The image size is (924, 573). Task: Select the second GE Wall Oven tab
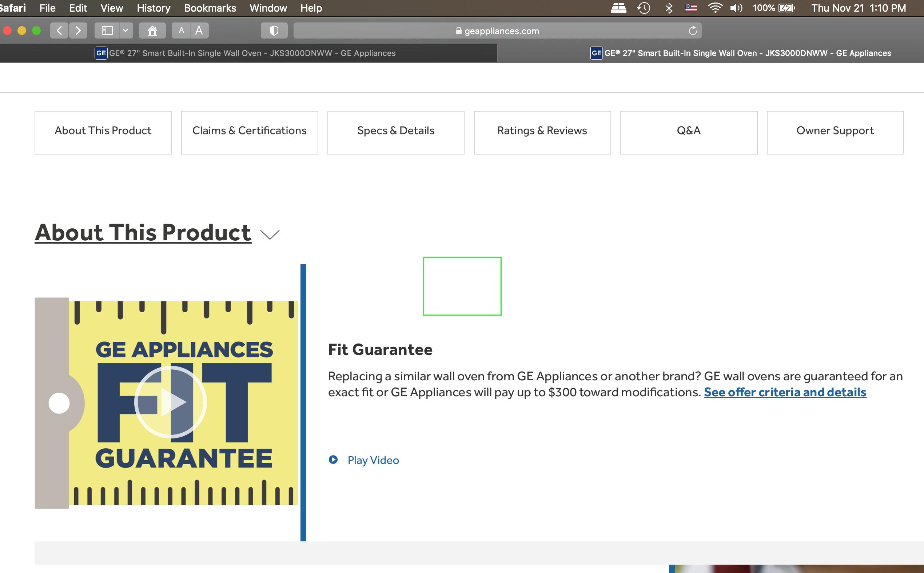(710, 53)
